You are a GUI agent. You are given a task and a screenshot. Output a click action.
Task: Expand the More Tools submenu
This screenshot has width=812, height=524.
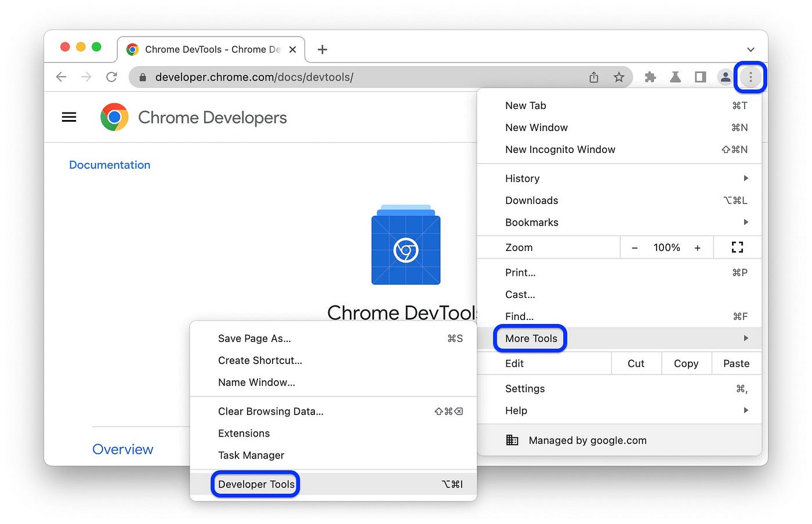[619, 339]
